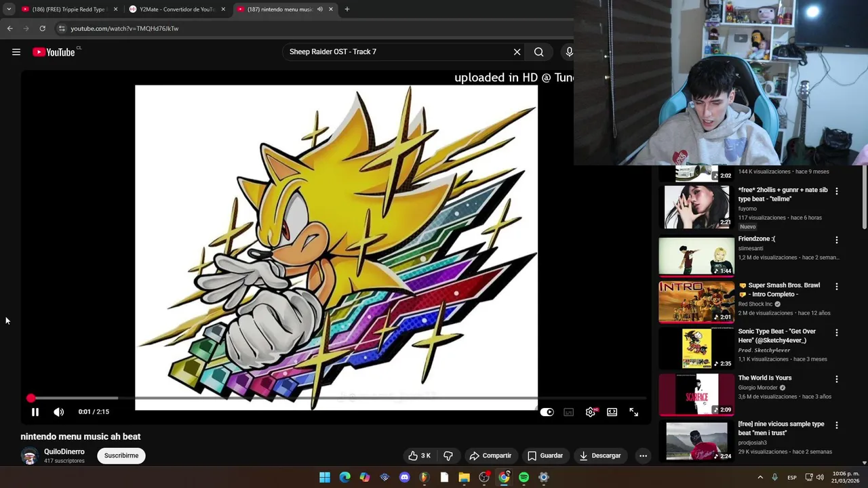This screenshot has height=488, width=868.
Task: Run search with the magnifier icon
Action: [538, 52]
